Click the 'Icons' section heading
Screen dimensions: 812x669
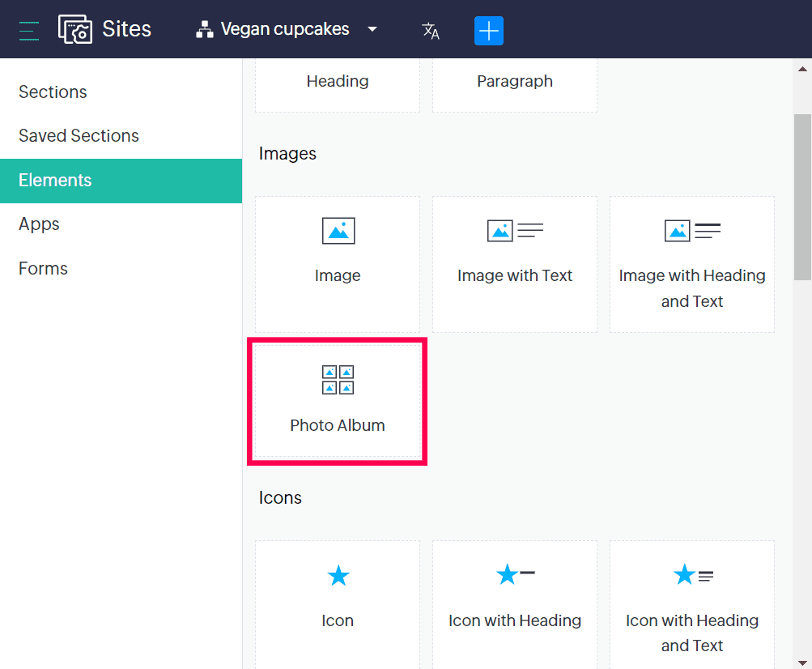(x=280, y=498)
